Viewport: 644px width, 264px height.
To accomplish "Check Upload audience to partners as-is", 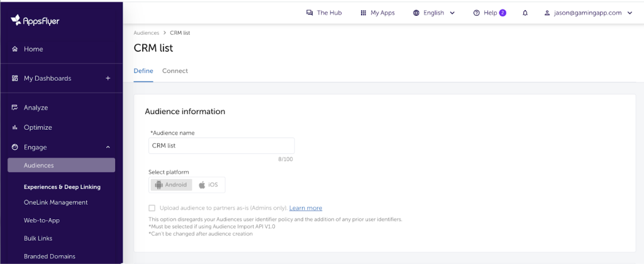I will pyautogui.click(x=152, y=208).
